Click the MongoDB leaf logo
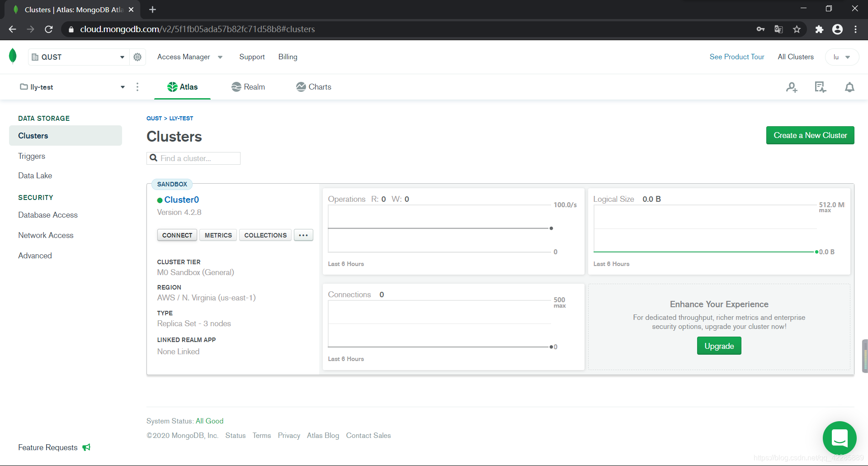Viewport: 868px width, 466px height. tap(13, 56)
